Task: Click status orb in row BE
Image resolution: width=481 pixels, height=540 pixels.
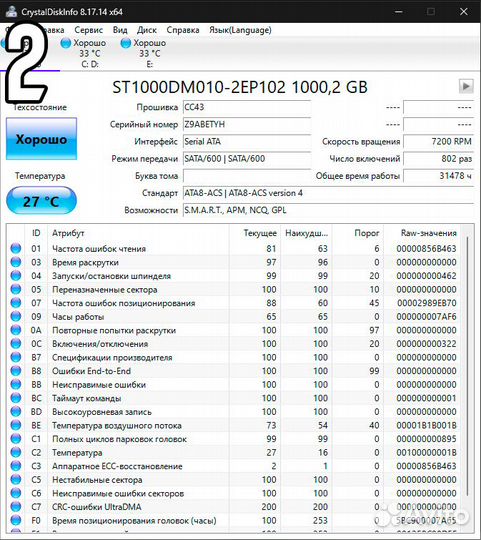Action: pyautogui.click(x=15, y=425)
